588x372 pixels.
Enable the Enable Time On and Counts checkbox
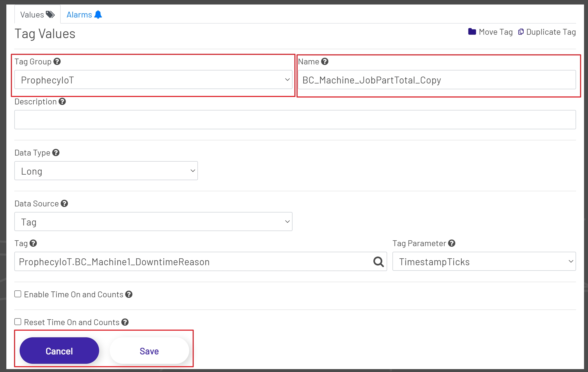tap(17, 294)
